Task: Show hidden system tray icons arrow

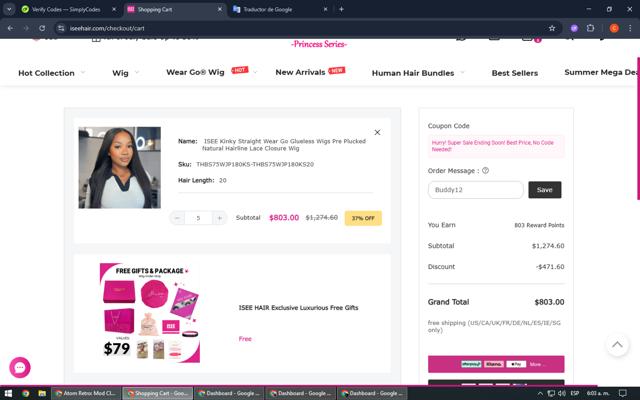Action: coord(540,393)
